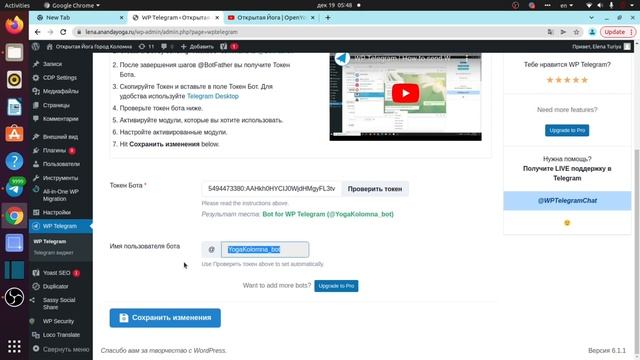Launch Rhythmbox from the dock
640x360 pixels.
14,80
